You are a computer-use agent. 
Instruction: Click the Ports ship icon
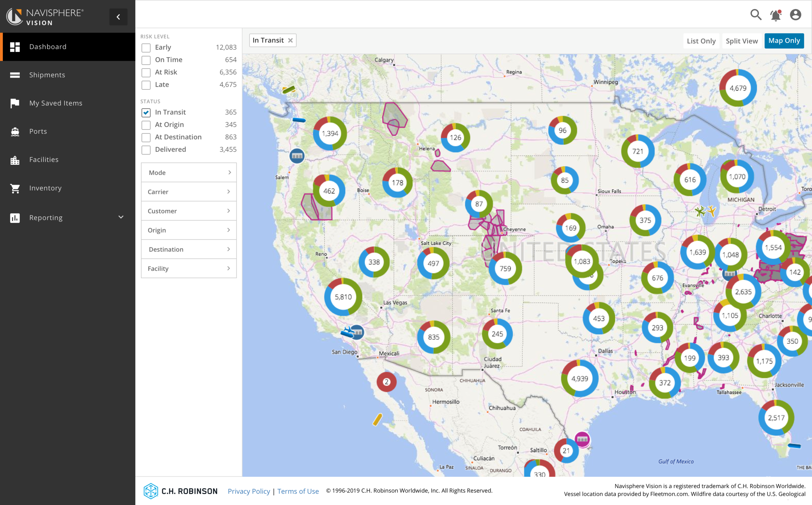(15, 132)
